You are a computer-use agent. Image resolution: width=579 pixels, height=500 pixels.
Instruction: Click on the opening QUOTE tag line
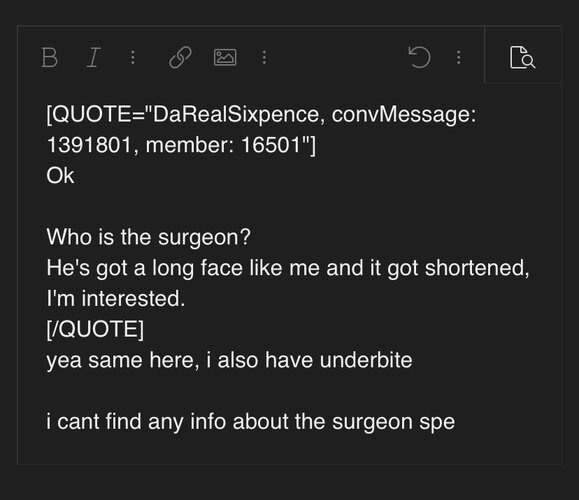tap(261, 114)
